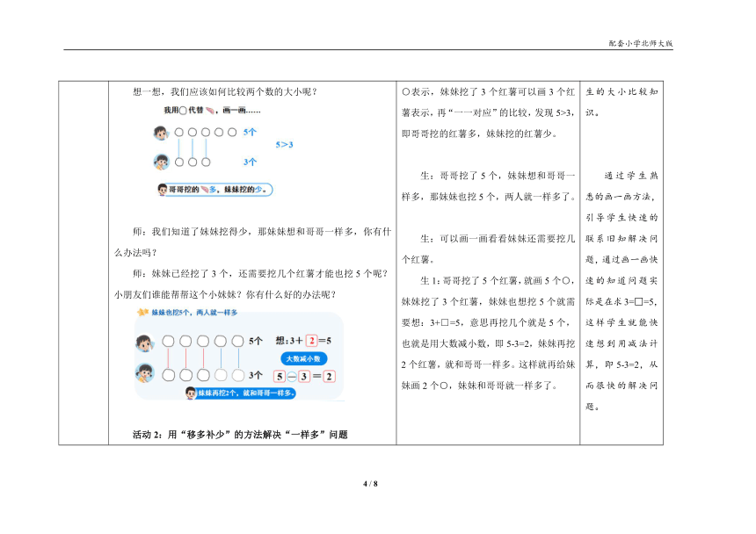Click the sister avatar in the lower circle diagram
Image resolution: width=756 pixels, height=534 pixels.
[145, 373]
